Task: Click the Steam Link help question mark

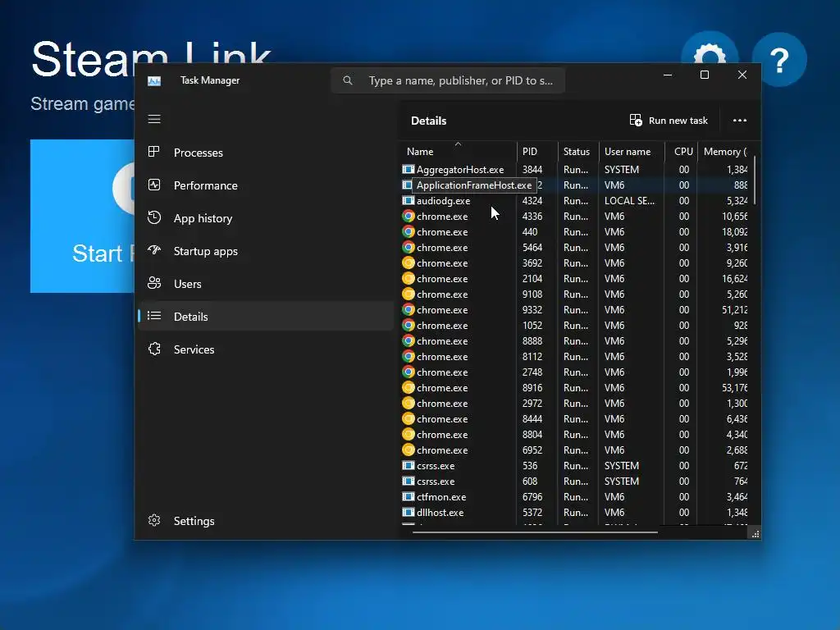Action: pyautogui.click(x=779, y=59)
